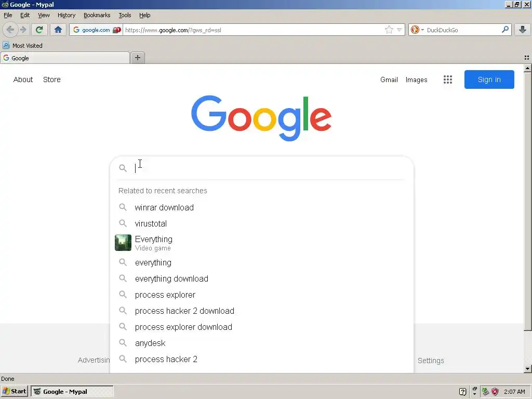Open the Downloads arrow button
The width and height of the screenshot is (532, 399).
click(x=523, y=30)
